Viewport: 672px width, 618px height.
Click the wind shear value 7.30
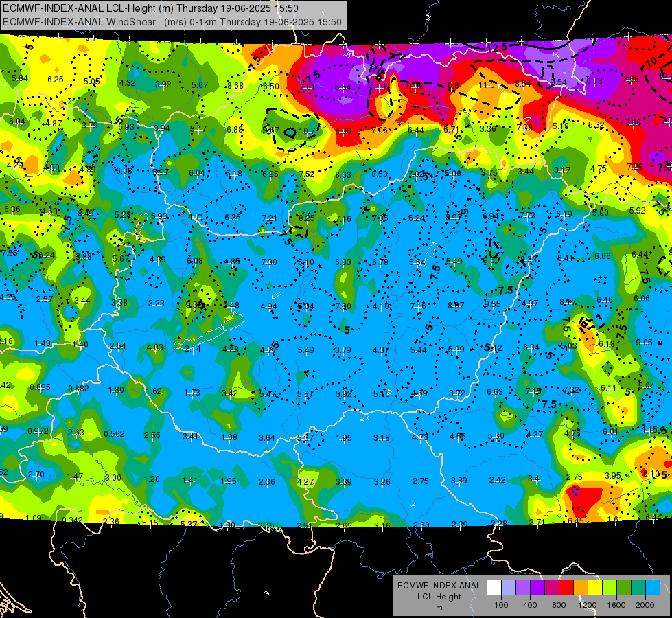point(269,262)
